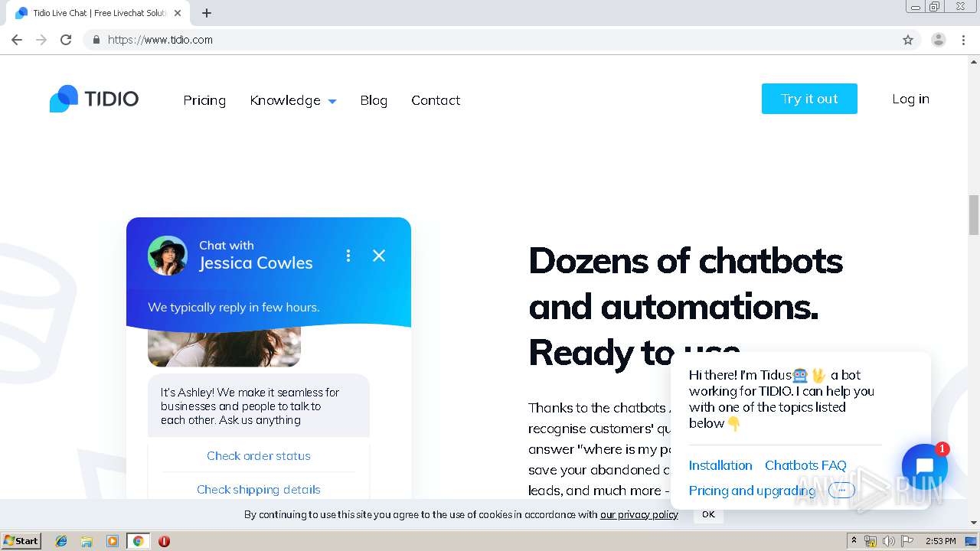Viewport: 980px width, 551px height.
Task: Open the Tidio chat bubble widget
Action: point(924,466)
